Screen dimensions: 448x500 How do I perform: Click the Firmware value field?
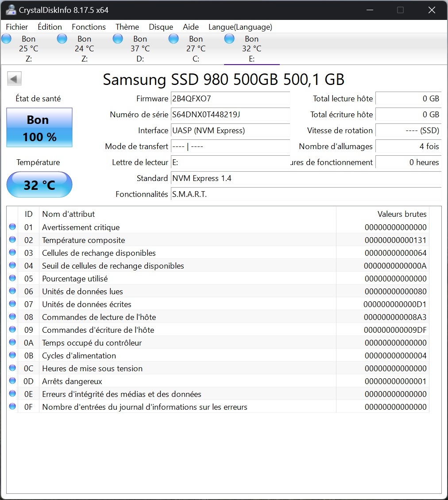tap(230, 99)
